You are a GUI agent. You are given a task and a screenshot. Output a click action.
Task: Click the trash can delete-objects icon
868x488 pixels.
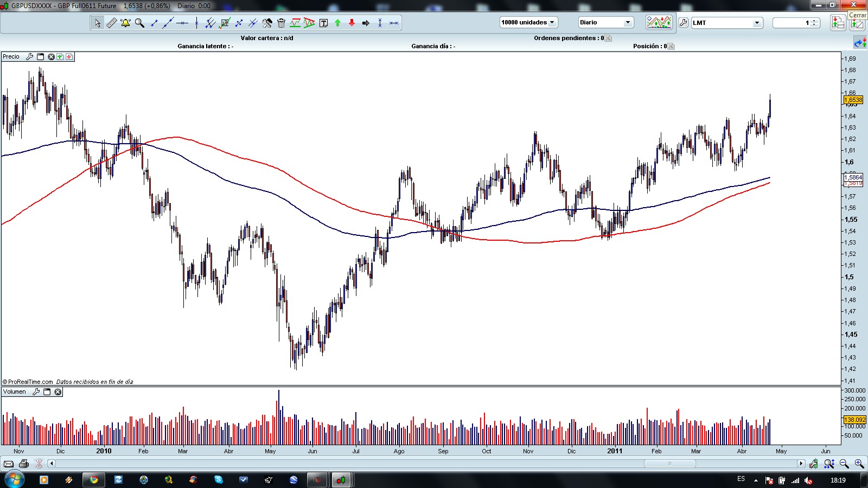pos(281,23)
